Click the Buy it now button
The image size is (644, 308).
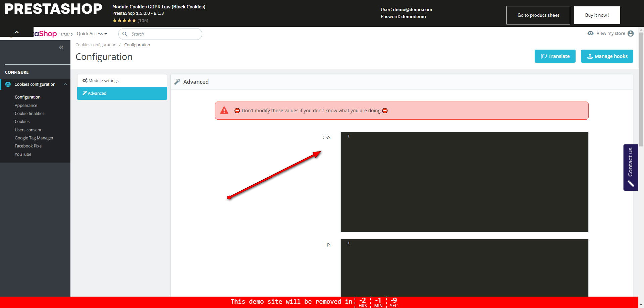[x=597, y=15]
